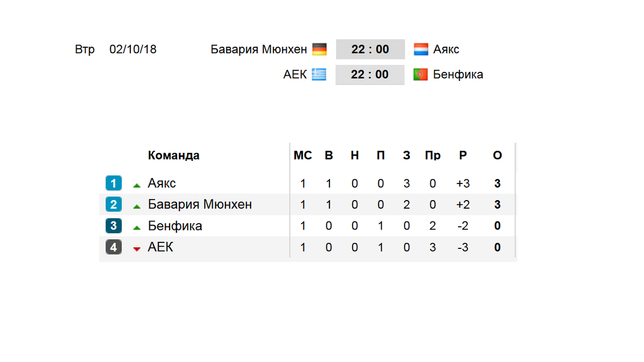Click the Netherlands flag beside Аякс
Image resolution: width=644 pixels, height=362 pixels.
[421, 49]
